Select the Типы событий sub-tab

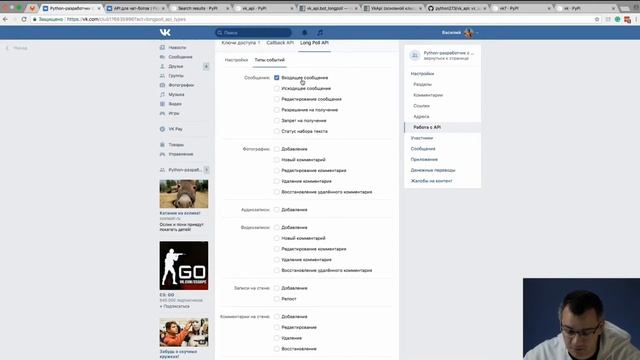pyautogui.click(x=269, y=60)
